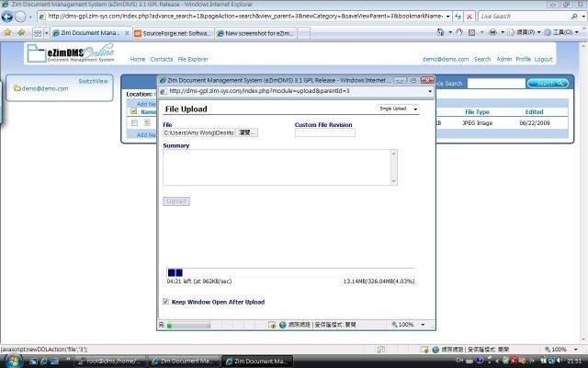Image resolution: width=588 pixels, height=368 pixels.
Task: Click the demo@demo.com folder icon in sidebar
Action: (17, 88)
